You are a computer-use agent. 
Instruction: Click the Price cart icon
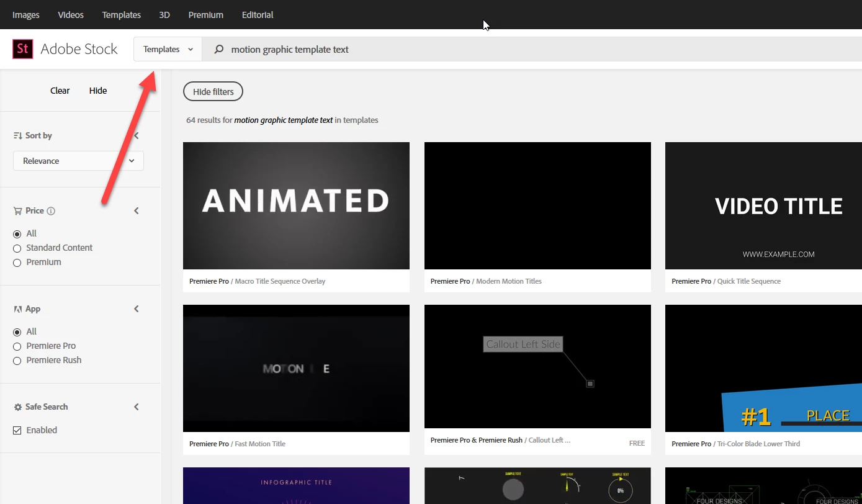pos(18,211)
